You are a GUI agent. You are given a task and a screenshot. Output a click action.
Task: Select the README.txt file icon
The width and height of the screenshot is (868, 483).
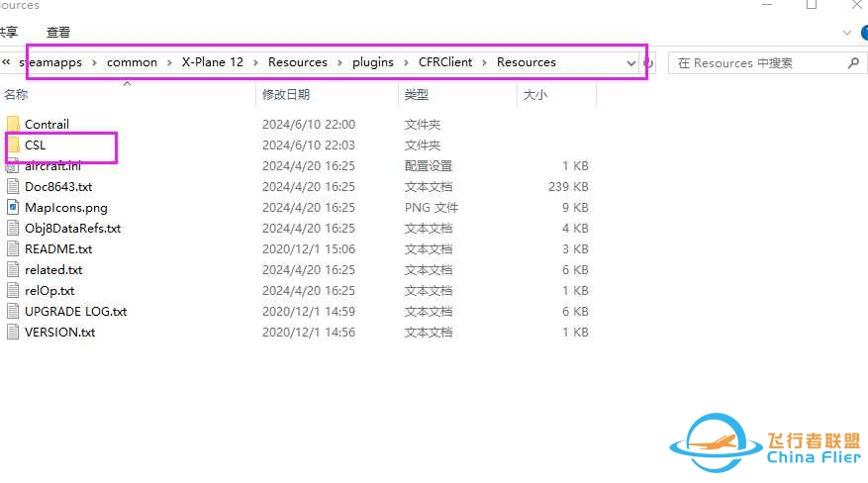(13, 249)
